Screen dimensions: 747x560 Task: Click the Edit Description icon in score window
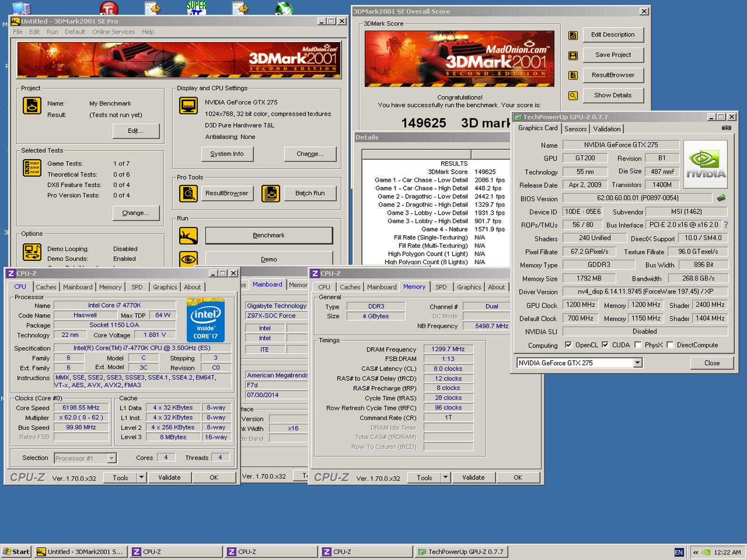[x=573, y=35]
